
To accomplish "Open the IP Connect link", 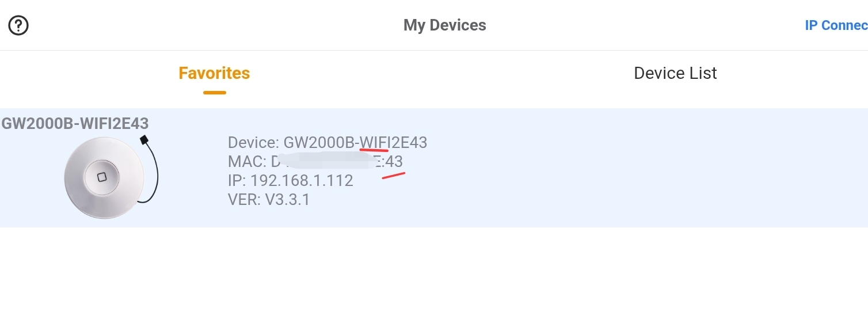I will [x=836, y=25].
